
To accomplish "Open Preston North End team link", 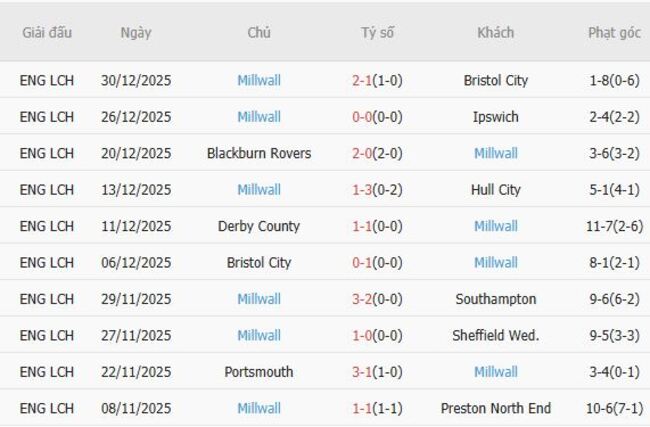I will (x=496, y=408).
